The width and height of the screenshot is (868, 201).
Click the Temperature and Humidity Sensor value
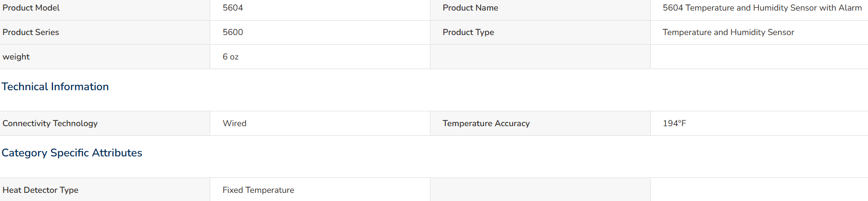pyautogui.click(x=728, y=32)
